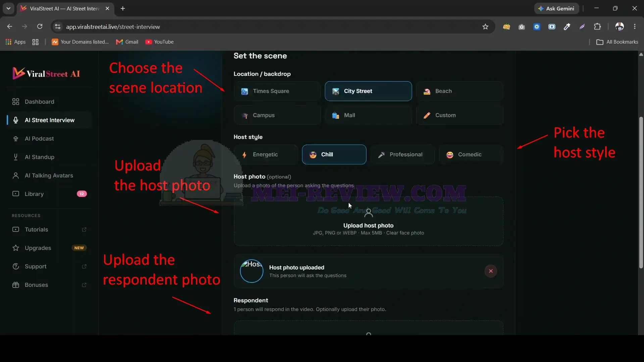This screenshot has height=362, width=644.
Task: Reload the page
Action: (40, 27)
